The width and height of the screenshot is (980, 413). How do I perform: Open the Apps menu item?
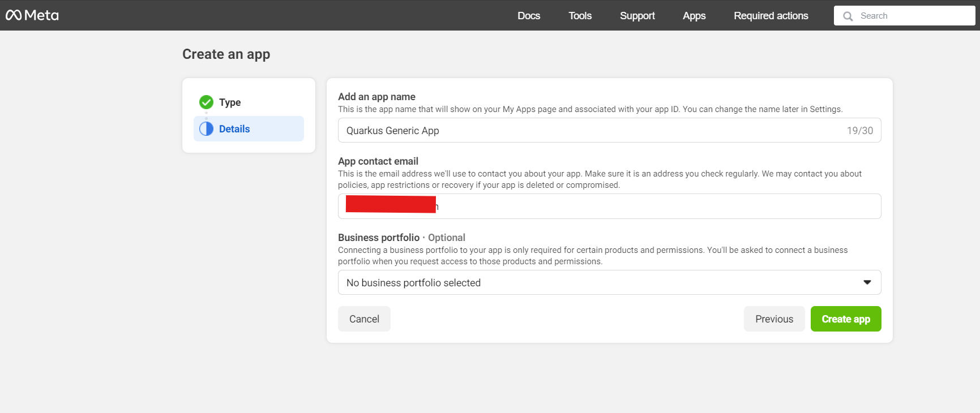pos(694,16)
